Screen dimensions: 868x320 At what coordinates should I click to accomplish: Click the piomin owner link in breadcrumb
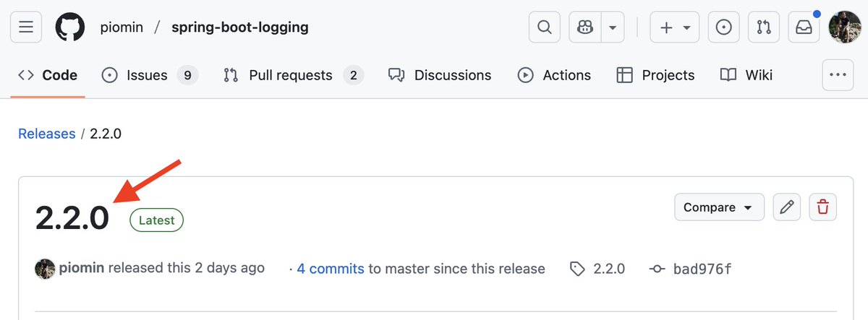coord(122,27)
